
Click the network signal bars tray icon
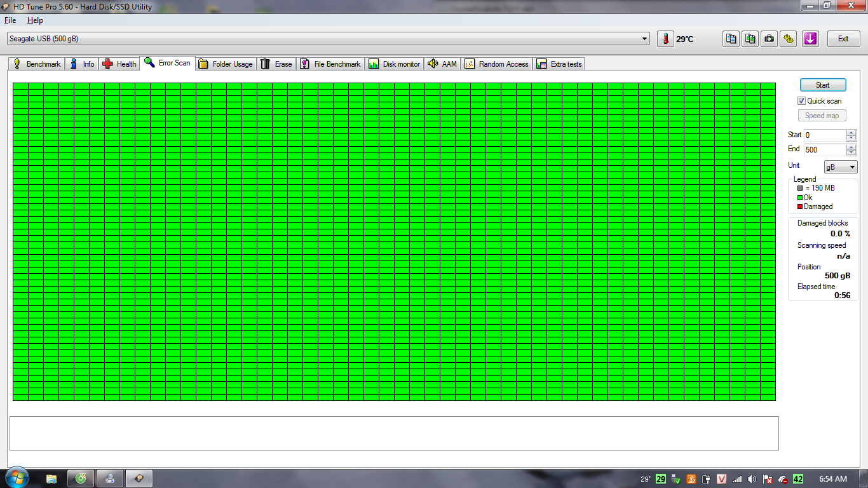(737, 479)
